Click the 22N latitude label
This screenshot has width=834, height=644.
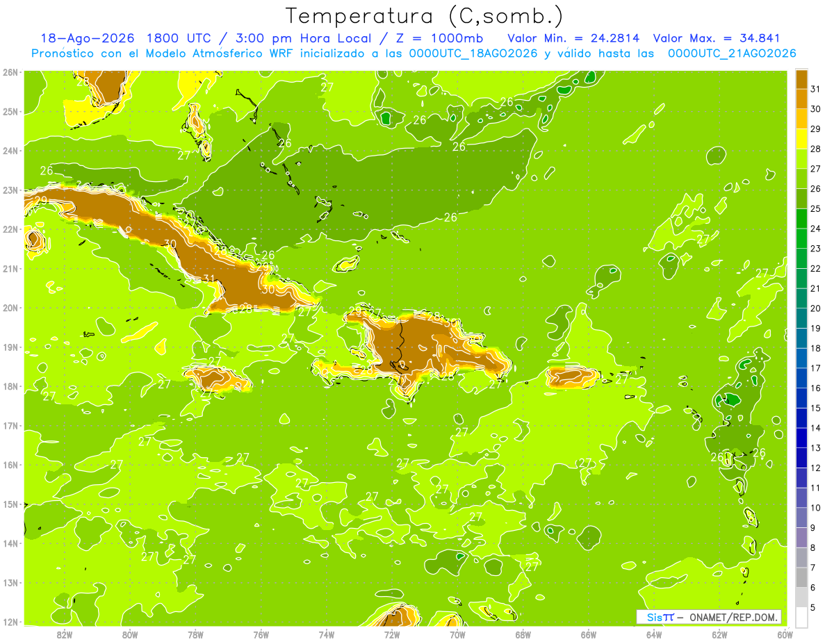pos(10,229)
